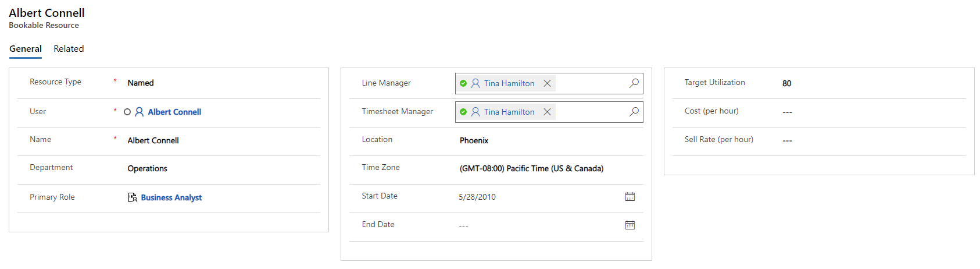Open the Business Analyst primary role link

pyautogui.click(x=171, y=197)
